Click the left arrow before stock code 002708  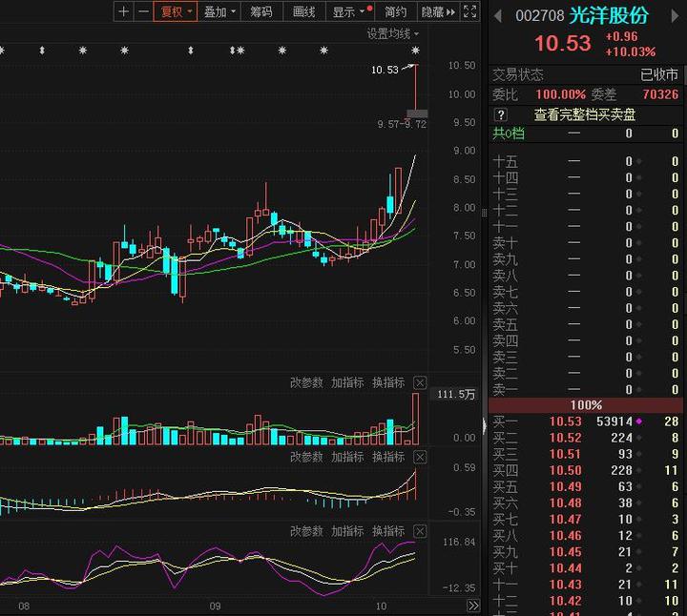tap(497, 15)
